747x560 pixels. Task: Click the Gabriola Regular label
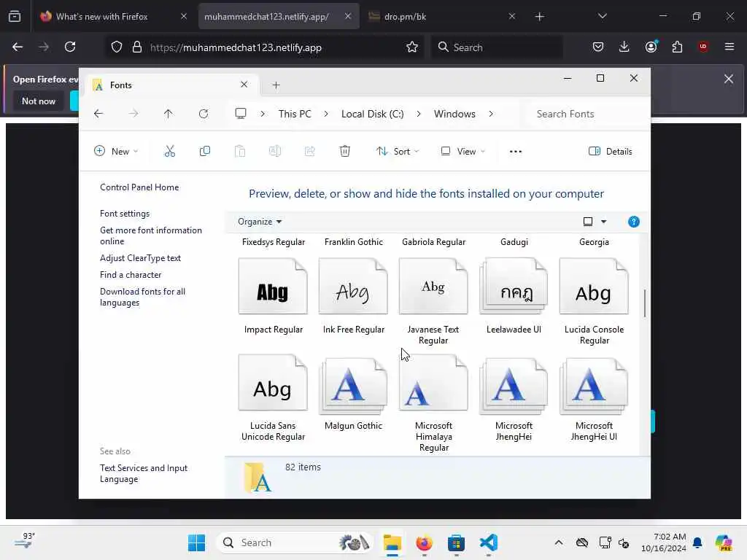(433, 242)
